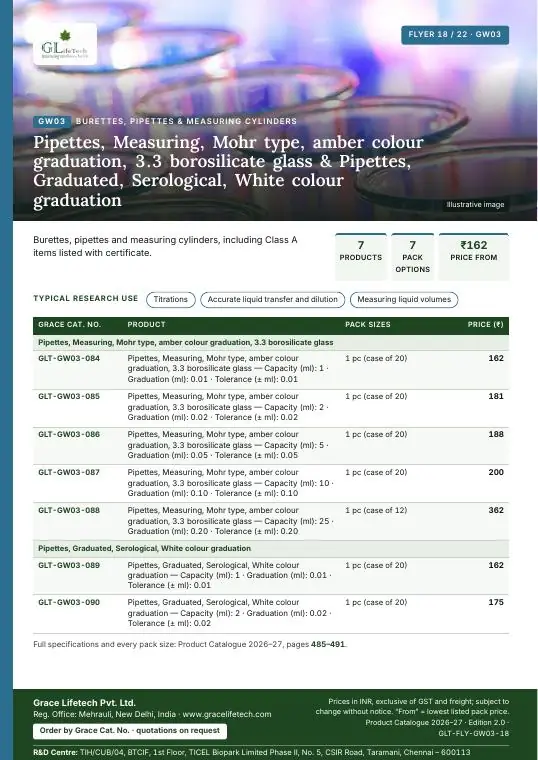538x760 pixels.
Task: Click the PACK SIZES column header
Action: click(x=367, y=325)
